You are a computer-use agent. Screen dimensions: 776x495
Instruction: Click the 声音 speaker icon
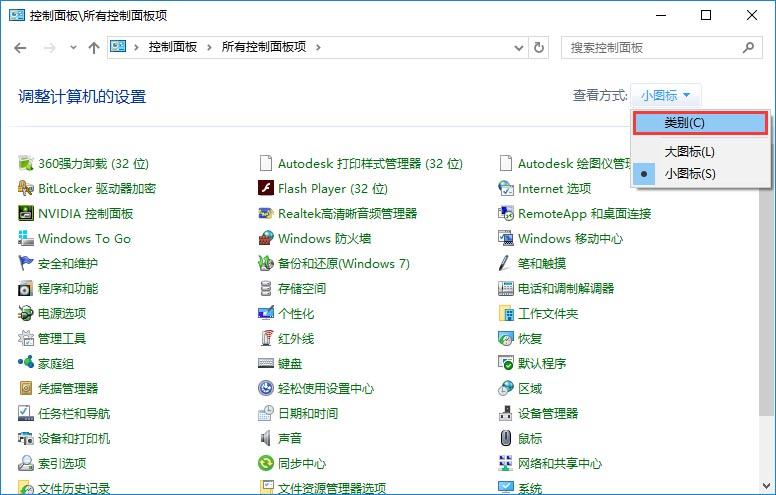click(266, 438)
